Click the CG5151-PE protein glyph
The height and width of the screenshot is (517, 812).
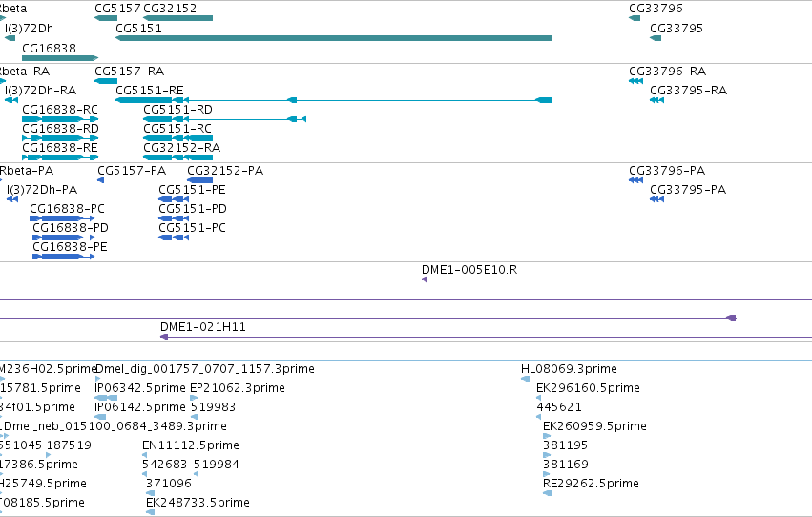coord(174,199)
